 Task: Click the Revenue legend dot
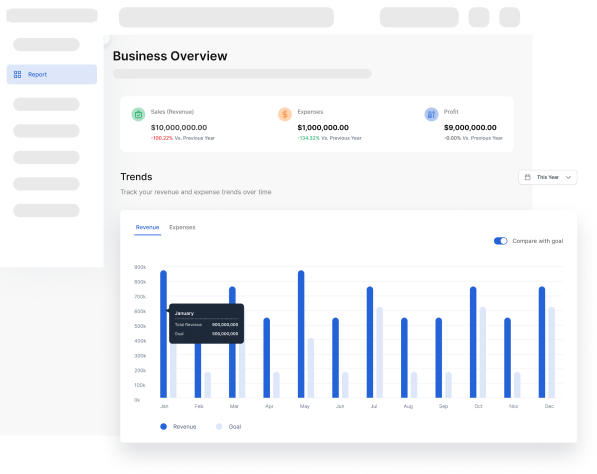pos(163,426)
